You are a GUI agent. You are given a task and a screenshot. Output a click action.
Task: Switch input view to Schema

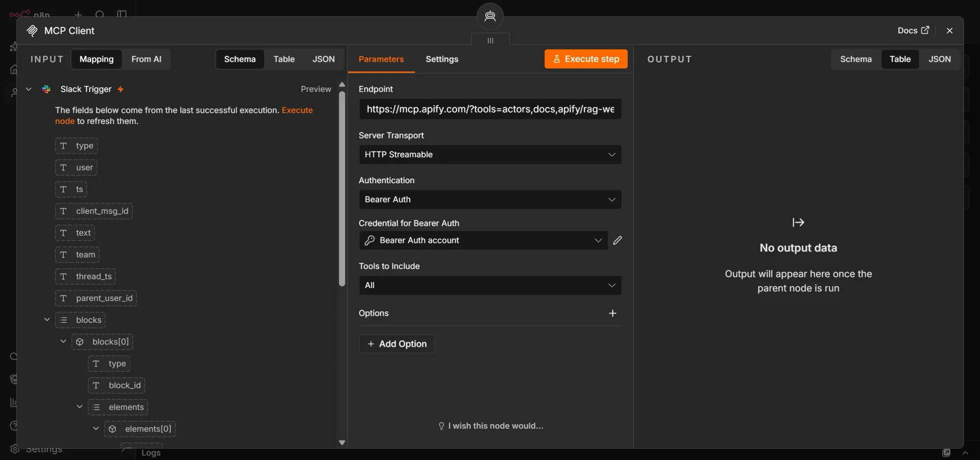point(240,59)
